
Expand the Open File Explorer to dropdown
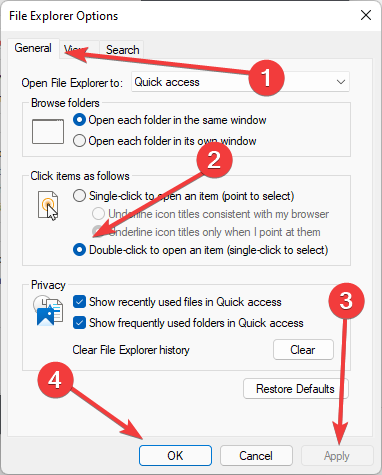240,82
